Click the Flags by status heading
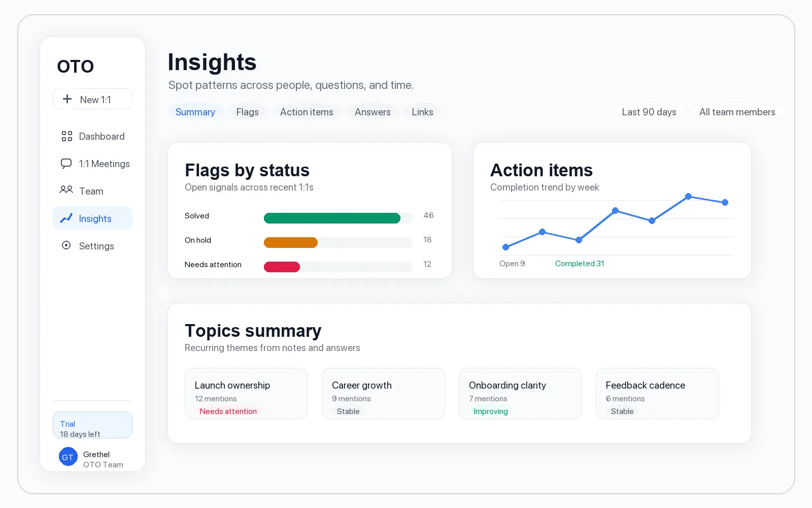This screenshot has width=812, height=508. (247, 170)
